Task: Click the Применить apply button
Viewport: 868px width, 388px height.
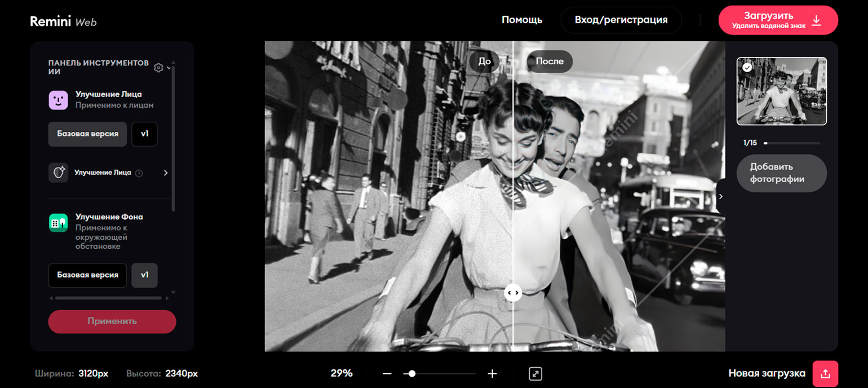Action: click(112, 321)
